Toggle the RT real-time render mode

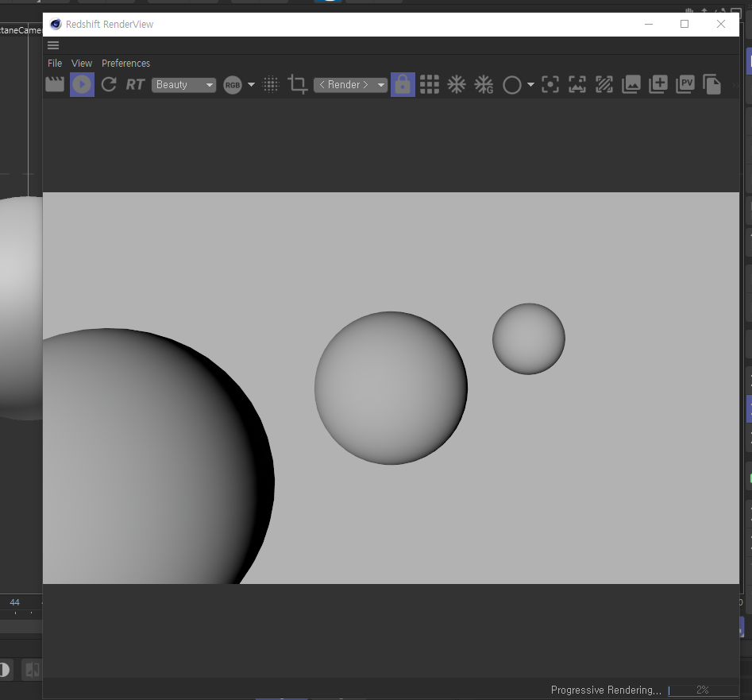(x=135, y=84)
